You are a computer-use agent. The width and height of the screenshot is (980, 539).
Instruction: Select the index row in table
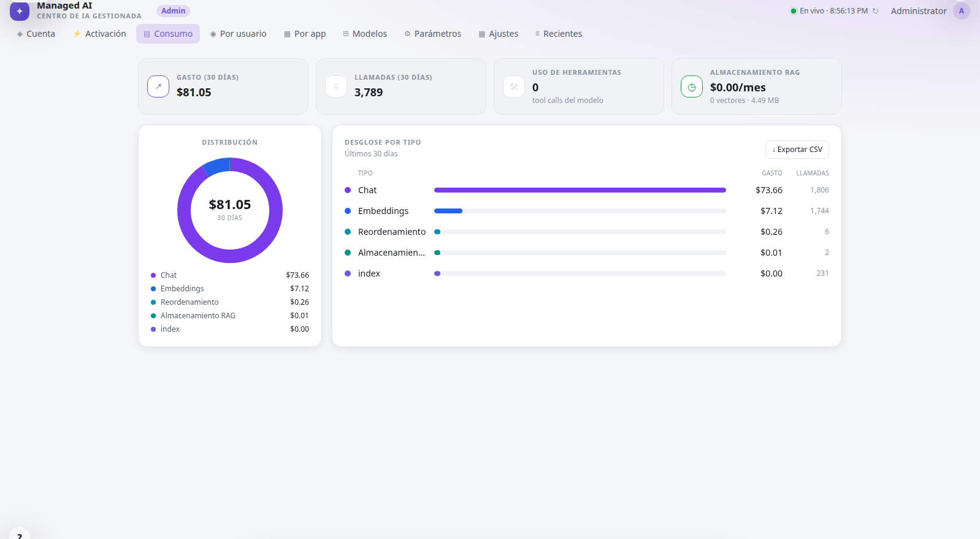tap(587, 273)
